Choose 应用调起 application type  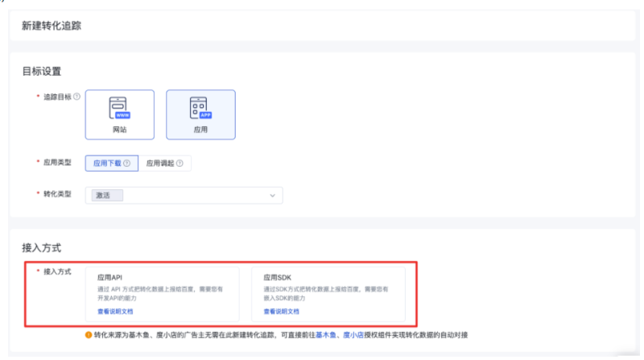coord(165,163)
